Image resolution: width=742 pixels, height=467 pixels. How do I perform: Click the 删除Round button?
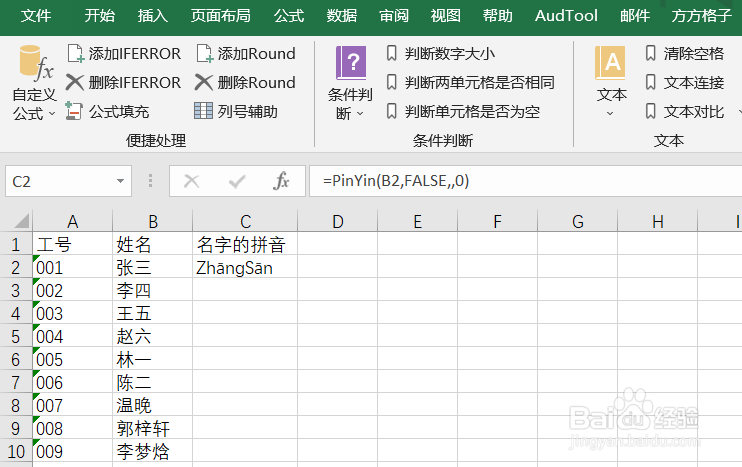246,83
